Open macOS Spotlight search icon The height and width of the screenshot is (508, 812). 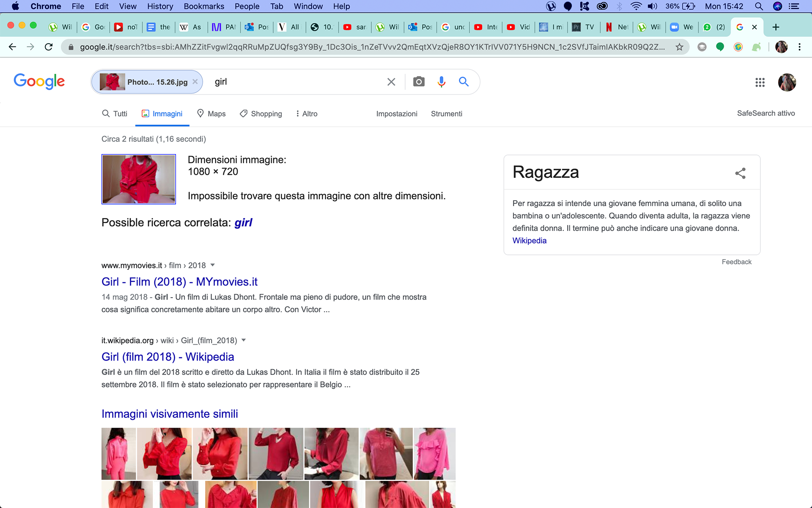tap(759, 6)
